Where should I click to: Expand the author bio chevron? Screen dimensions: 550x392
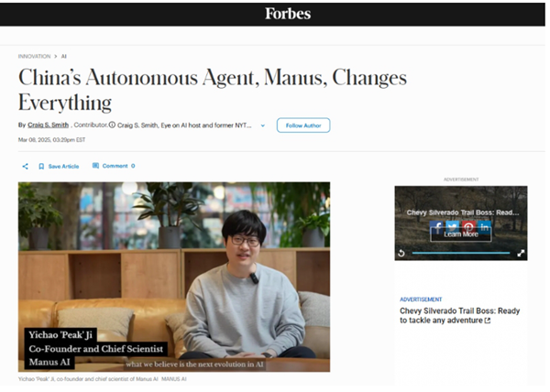[x=263, y=125]
